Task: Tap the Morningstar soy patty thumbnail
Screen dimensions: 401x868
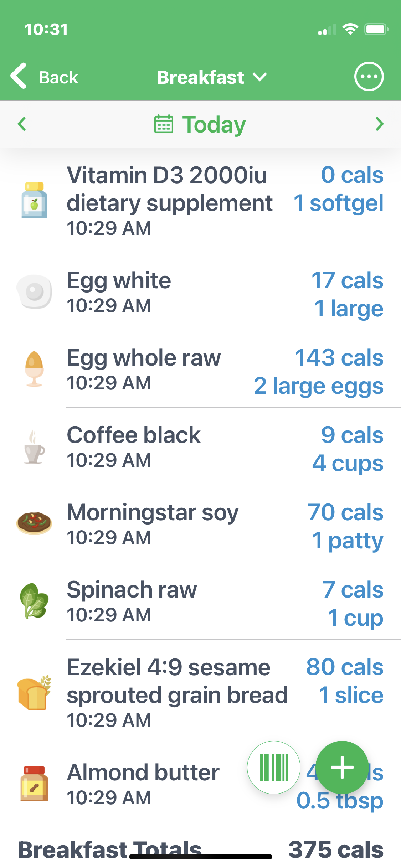Action: pos(34,523)
